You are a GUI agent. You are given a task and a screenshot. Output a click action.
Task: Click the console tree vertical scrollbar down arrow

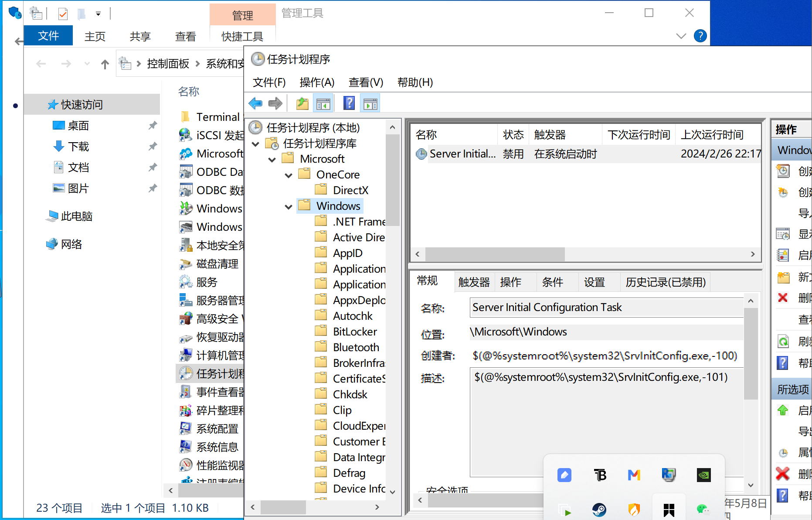pyautogui.click(x=392, y=492)
